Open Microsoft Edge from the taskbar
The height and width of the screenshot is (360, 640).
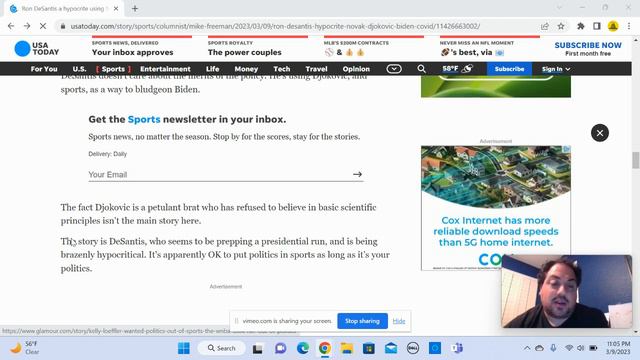click(303, 348)
